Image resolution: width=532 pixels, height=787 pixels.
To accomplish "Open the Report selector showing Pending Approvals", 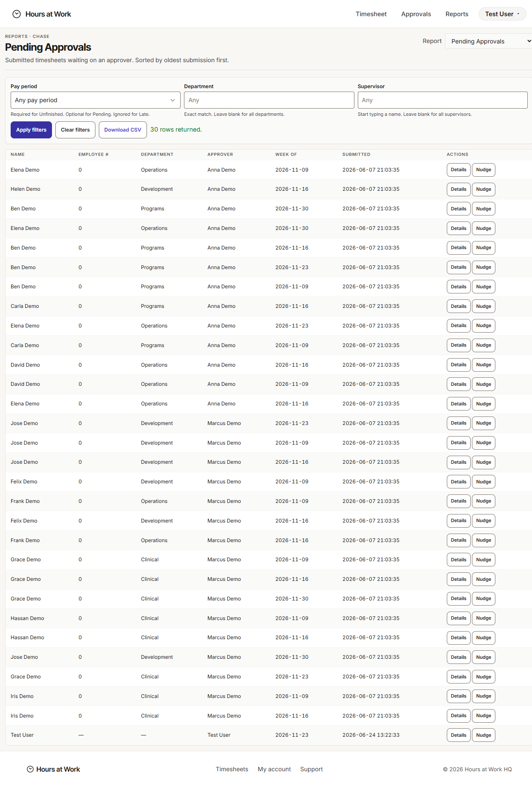I will click(489, 41).
